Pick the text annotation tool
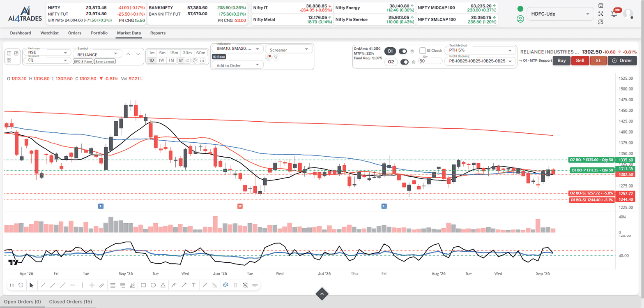The image size is (644, 308). (x=193, y=285)
